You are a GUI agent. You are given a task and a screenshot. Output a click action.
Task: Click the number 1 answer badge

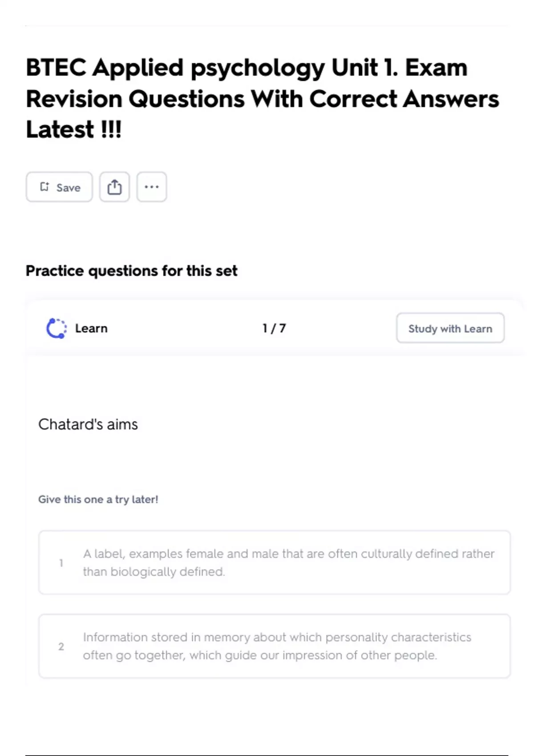(61, 563)
